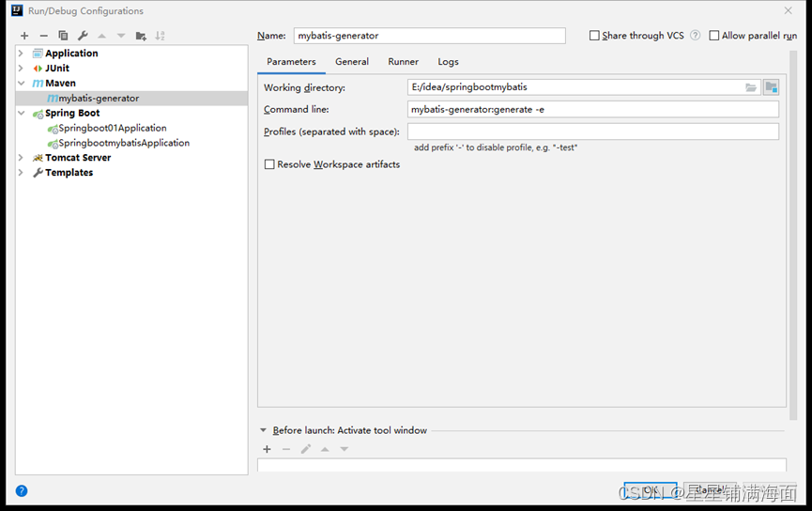
Task: Expand the Application tree node
Action: pyautogui.click(x=21, y=54)
